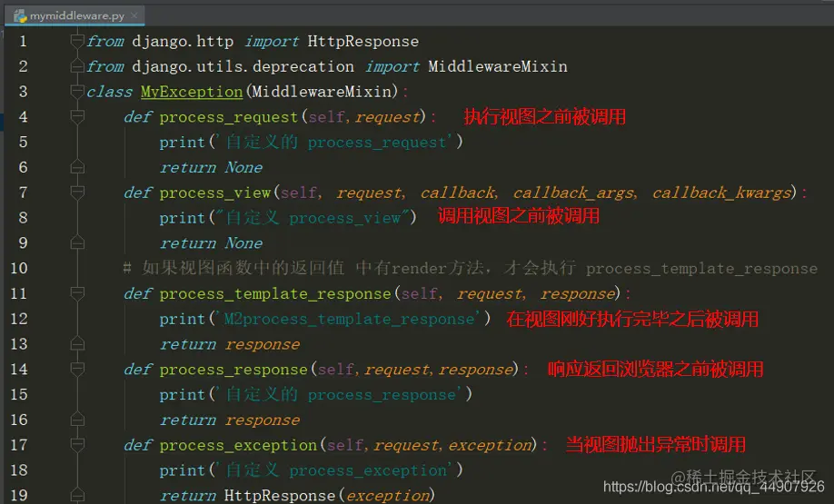
Task: Click 'return response' on line 13
Action: 230,344
